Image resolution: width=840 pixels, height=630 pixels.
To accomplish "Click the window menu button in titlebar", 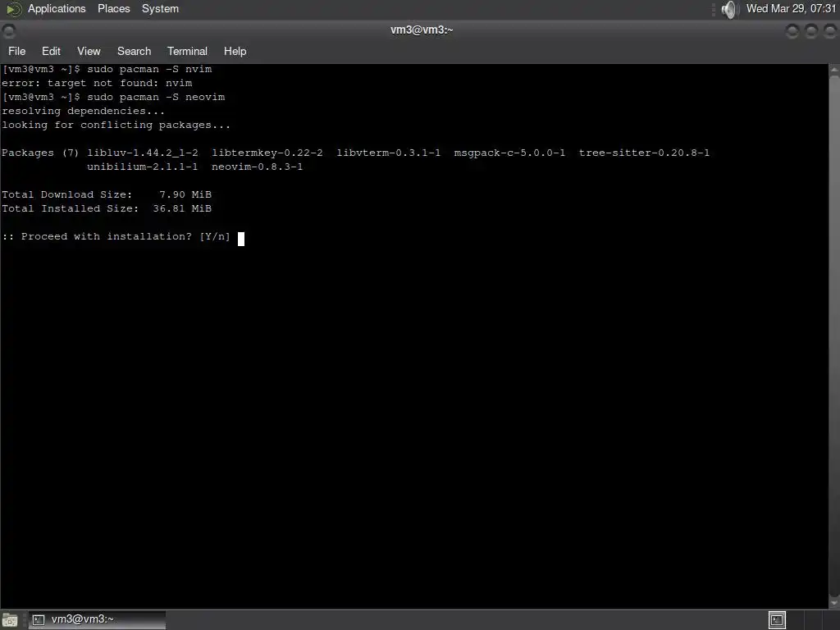I will coord(8,32).
